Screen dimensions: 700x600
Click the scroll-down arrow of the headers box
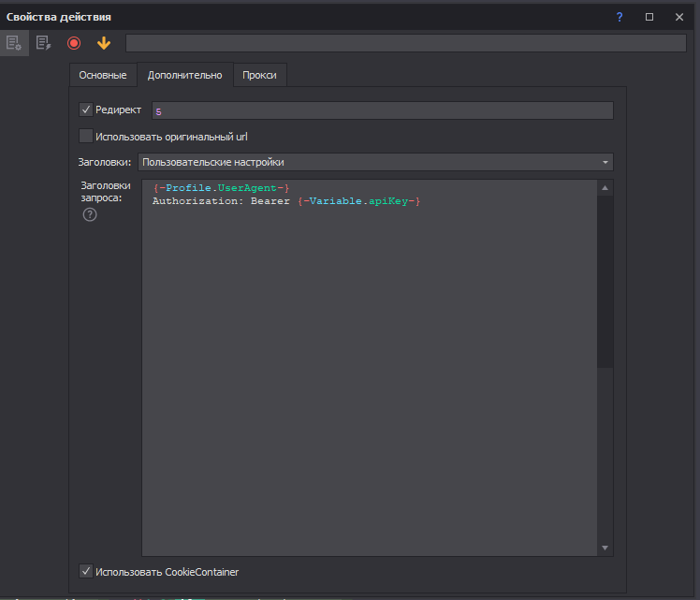click(605, 549)
